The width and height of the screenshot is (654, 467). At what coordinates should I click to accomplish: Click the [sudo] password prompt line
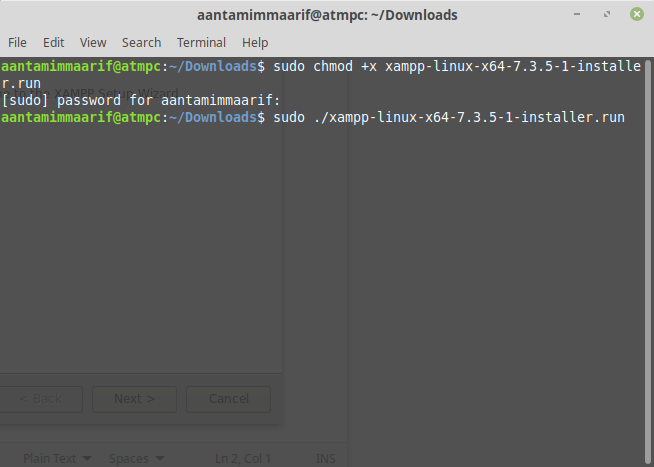[141, 100]
